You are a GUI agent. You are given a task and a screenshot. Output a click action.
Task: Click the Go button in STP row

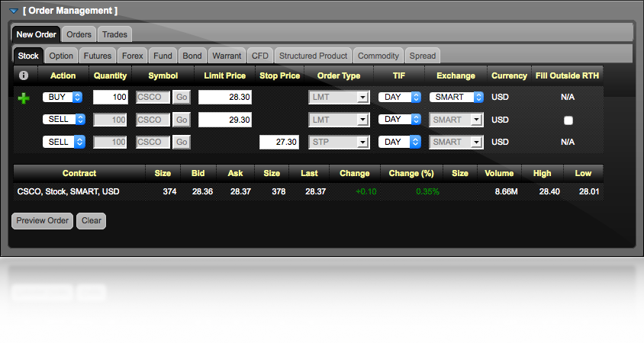point(182,142)
